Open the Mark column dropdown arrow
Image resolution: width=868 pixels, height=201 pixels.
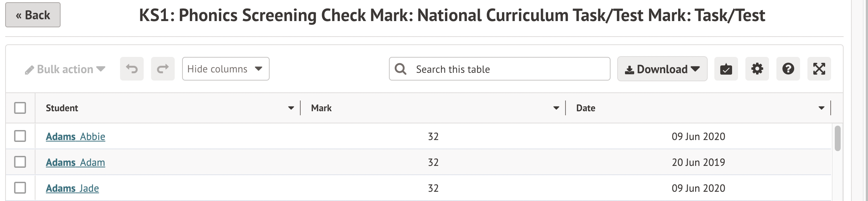[556, 108]
